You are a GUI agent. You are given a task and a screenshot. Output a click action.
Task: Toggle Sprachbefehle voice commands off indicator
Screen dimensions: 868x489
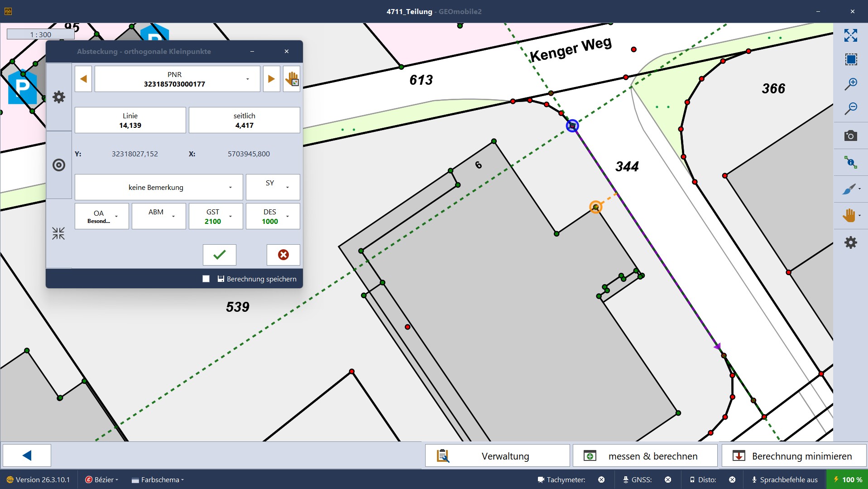pos(784,479)
